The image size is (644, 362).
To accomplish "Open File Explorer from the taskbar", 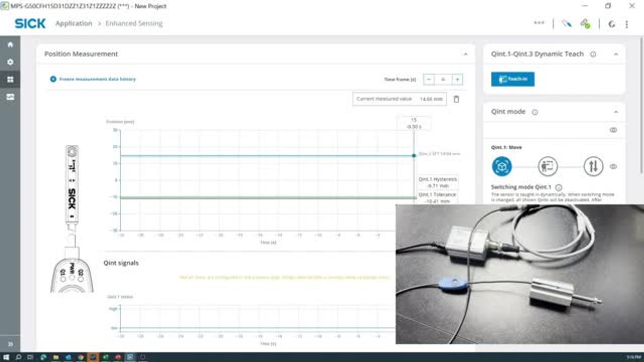I will pos(56,357).
